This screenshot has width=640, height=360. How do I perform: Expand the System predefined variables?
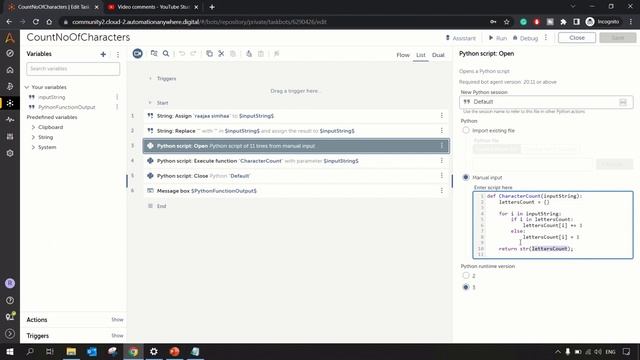(x=33, y=147)
